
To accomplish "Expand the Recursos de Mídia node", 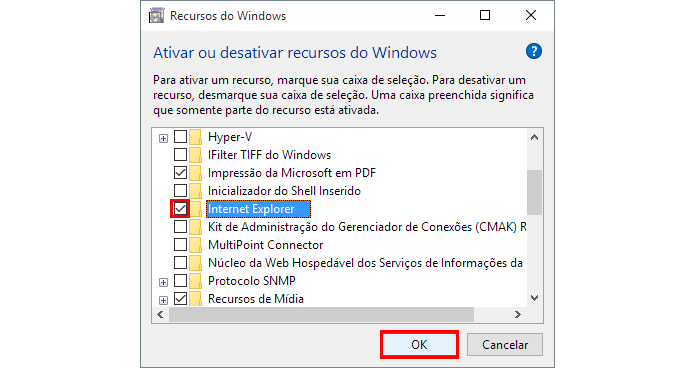I will point(164,300).
